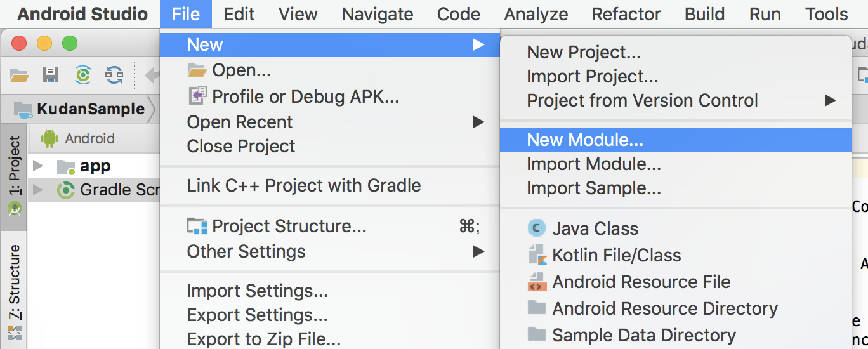This screenshot has width=868, height=349.
Task: Switch to the Z: Structure side tab
Action: pyautogui.click(x=14, y=291)
